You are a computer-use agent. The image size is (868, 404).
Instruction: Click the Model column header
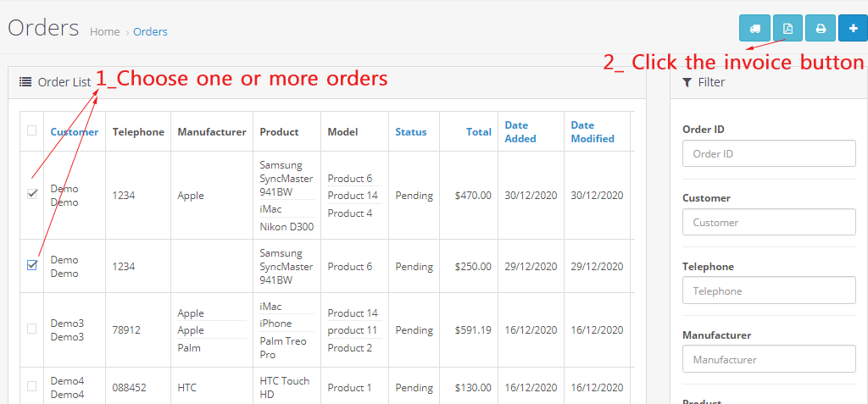(342, 132)
